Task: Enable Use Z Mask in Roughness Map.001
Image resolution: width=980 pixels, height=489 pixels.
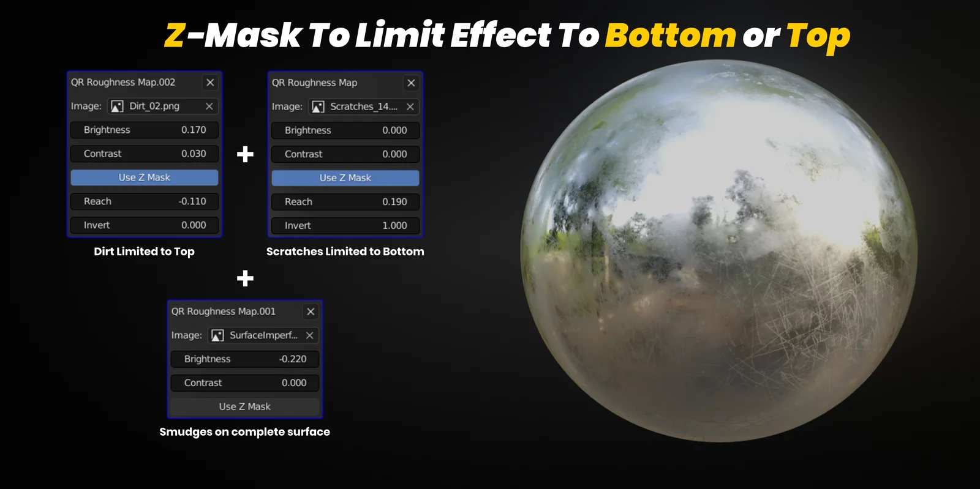Action: (245, 406)
